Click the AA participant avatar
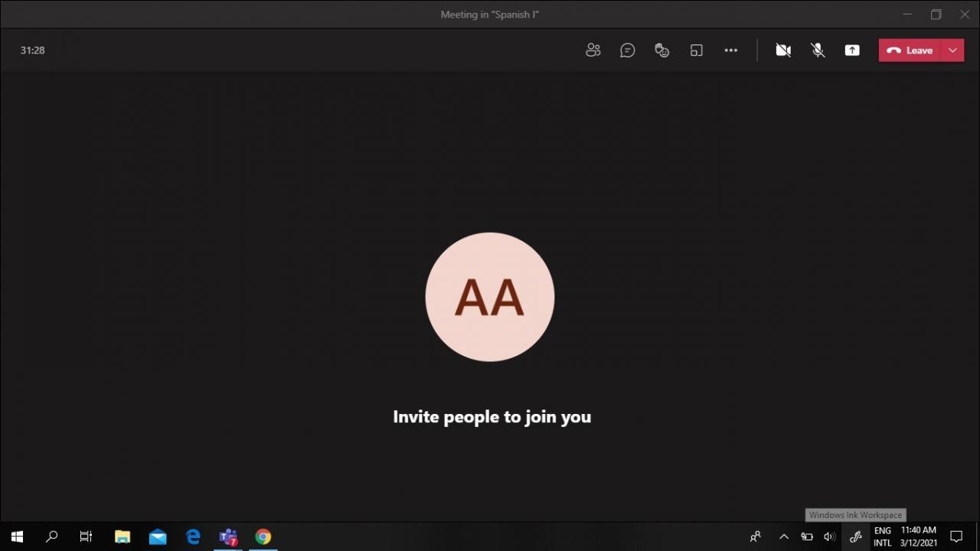This screenshot has height=551, width=980. pos(490,297)
